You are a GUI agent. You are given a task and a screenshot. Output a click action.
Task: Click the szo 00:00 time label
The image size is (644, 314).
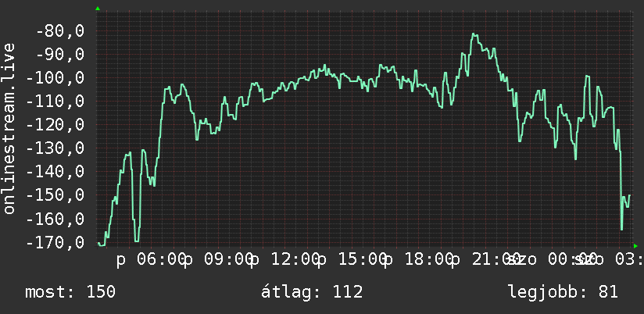(x=552, y=260)
